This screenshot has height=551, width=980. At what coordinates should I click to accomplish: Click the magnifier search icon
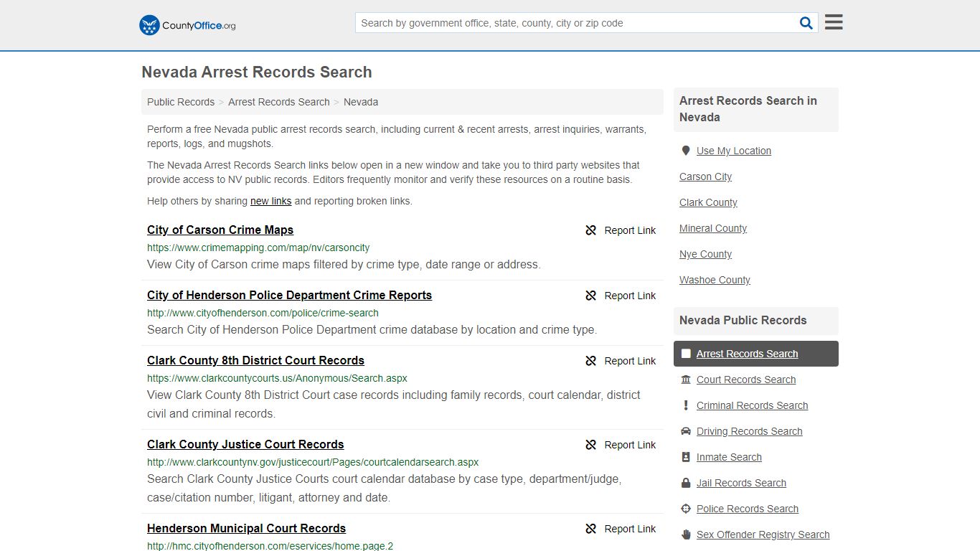coord(806,23)
